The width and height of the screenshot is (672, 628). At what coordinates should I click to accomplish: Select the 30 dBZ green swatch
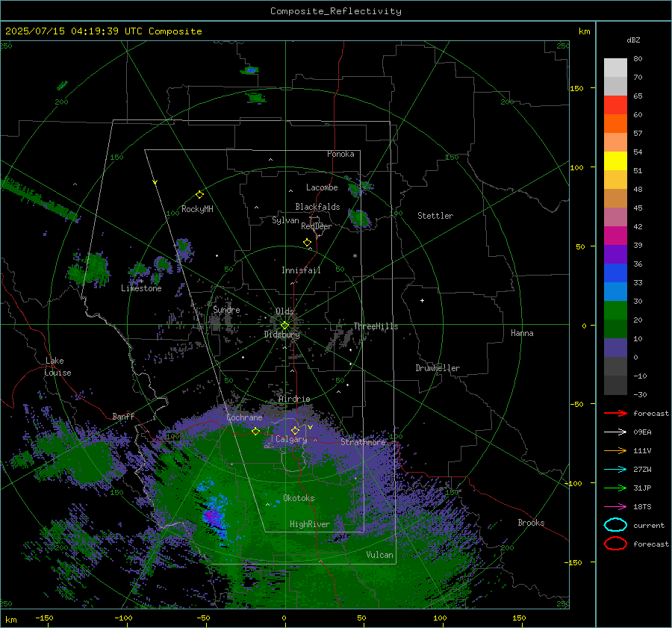(615, 310)
